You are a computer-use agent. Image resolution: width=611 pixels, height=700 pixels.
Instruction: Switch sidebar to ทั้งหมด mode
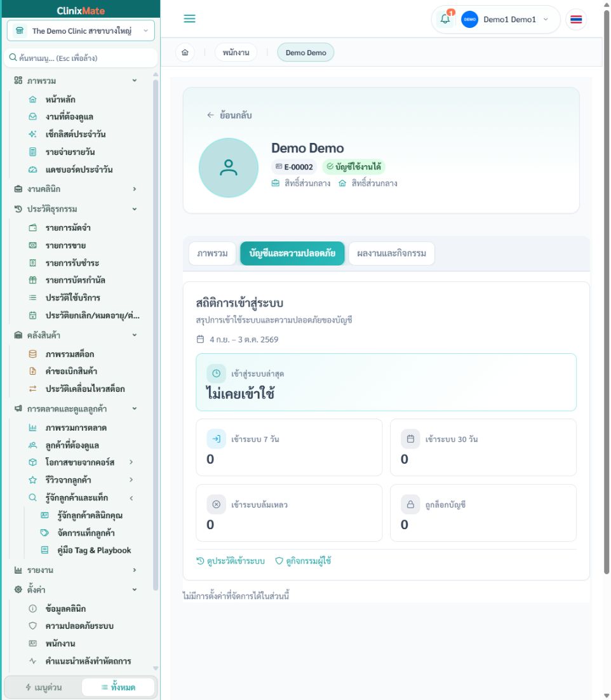[118, 687]
